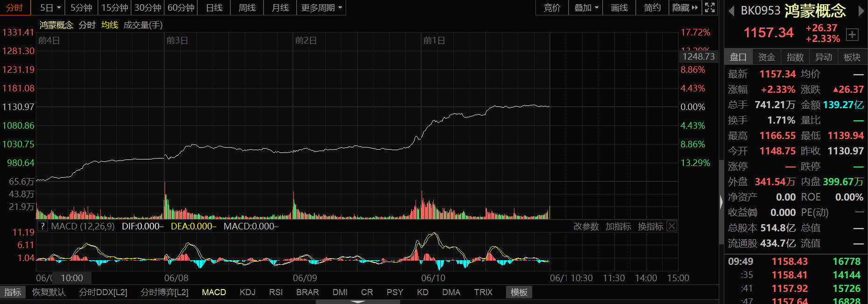The image size is (868, 304).
Task: Collapse bottom panel with down arrow handle
Action: 358,302
